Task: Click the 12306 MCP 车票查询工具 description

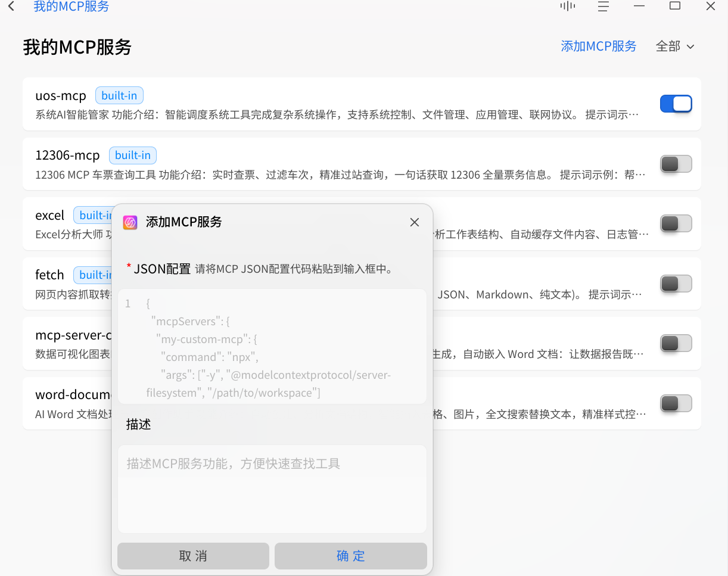Action: pos(340,175)
